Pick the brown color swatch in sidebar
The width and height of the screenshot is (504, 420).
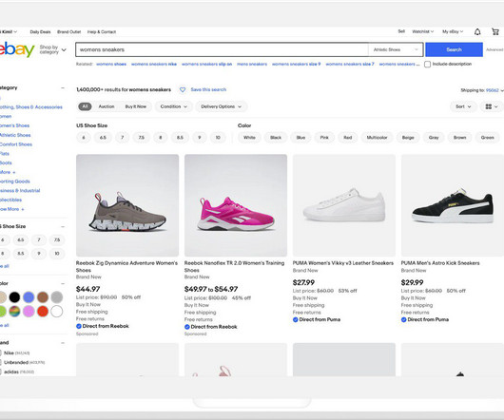43,297
